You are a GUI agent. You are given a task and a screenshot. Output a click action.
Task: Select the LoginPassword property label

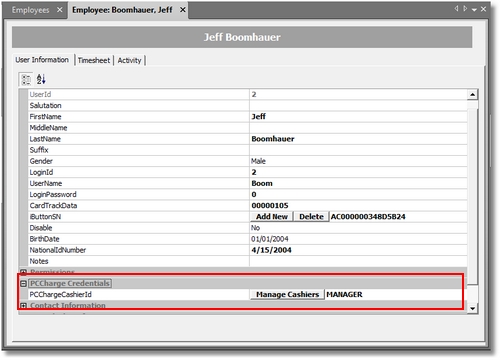53,194
